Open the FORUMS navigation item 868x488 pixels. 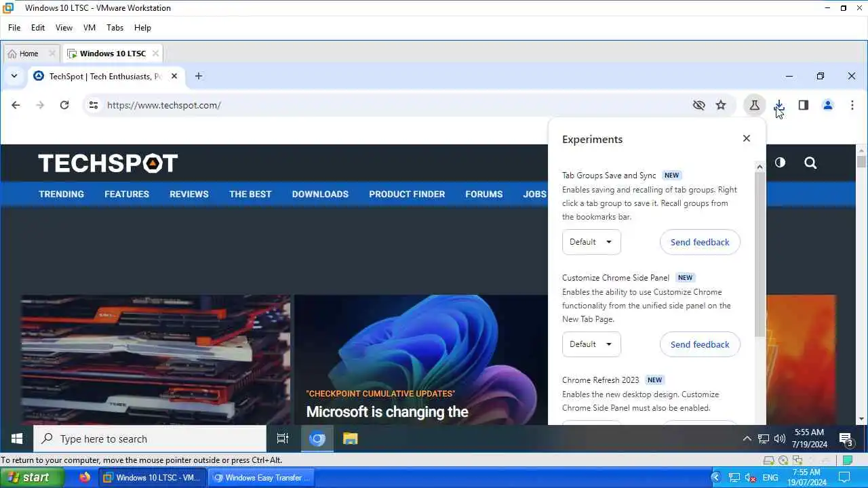[484, 194]
